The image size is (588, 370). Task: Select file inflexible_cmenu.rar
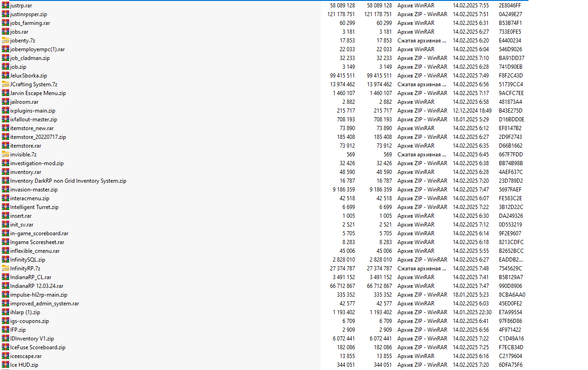point(35,251)
